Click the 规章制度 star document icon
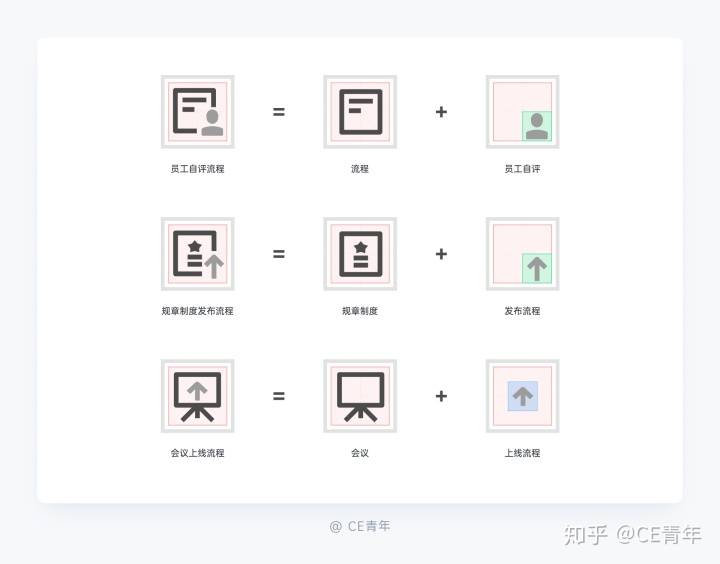Image resolution: width=720 pixels, height=564 pixels. [360, 254]
